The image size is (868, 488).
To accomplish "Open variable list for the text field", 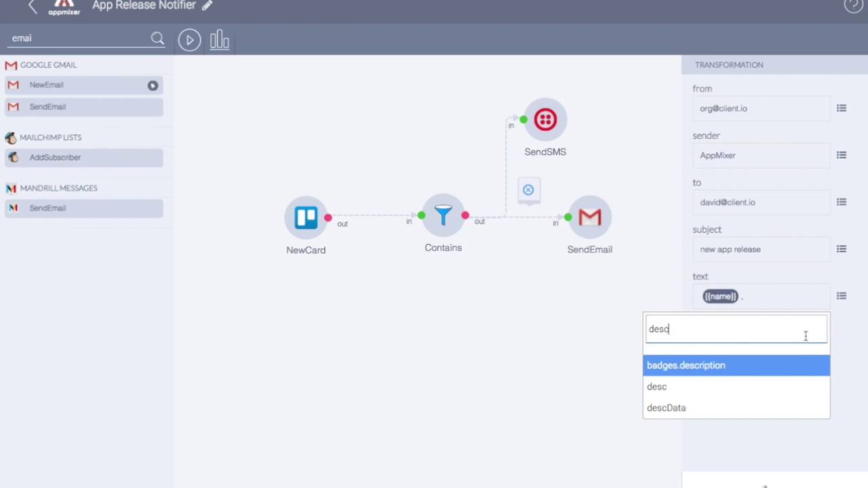I will [x=842, y=296].
